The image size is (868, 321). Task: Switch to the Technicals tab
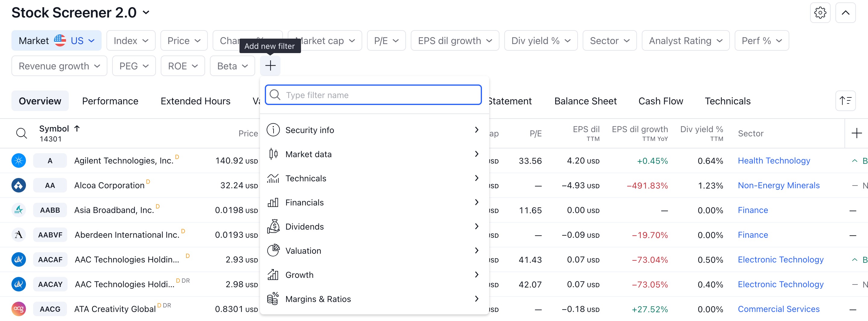click(x=727, y=101)
